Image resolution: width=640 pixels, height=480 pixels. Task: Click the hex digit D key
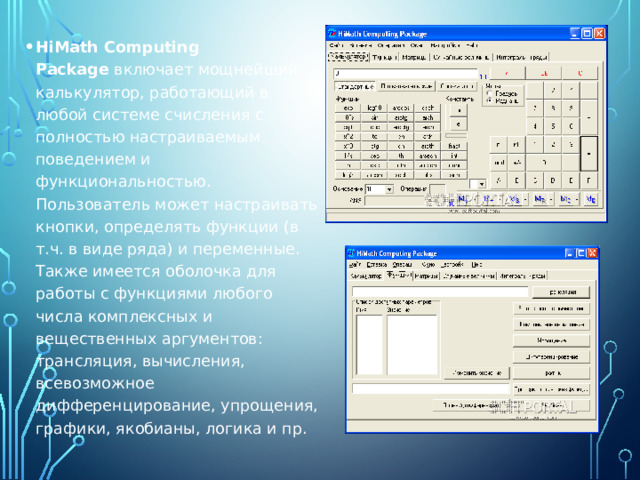coord(552,180)
